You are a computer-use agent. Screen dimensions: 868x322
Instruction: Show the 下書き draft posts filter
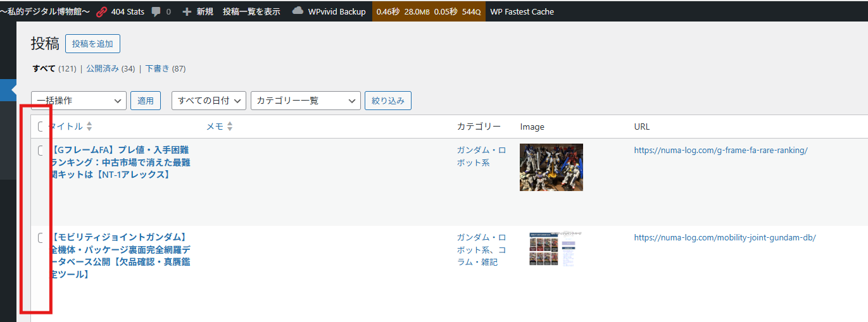(x=157, y=68)
